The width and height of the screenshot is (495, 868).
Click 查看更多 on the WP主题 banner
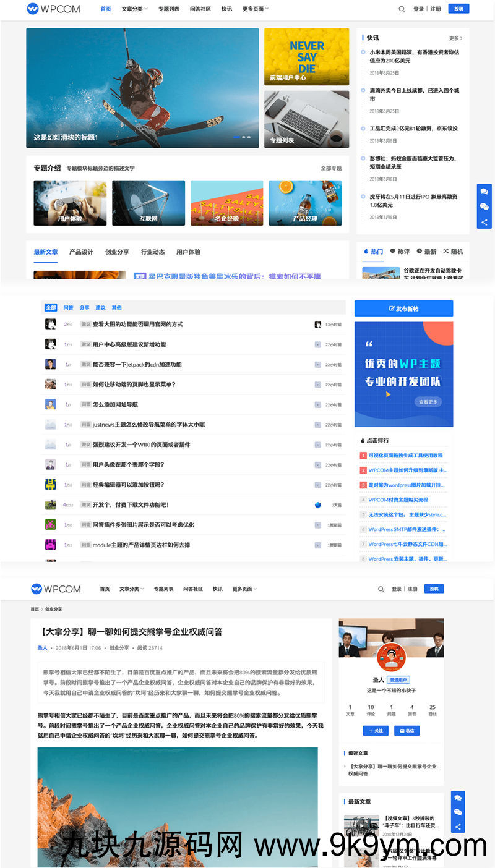point(428,402)
